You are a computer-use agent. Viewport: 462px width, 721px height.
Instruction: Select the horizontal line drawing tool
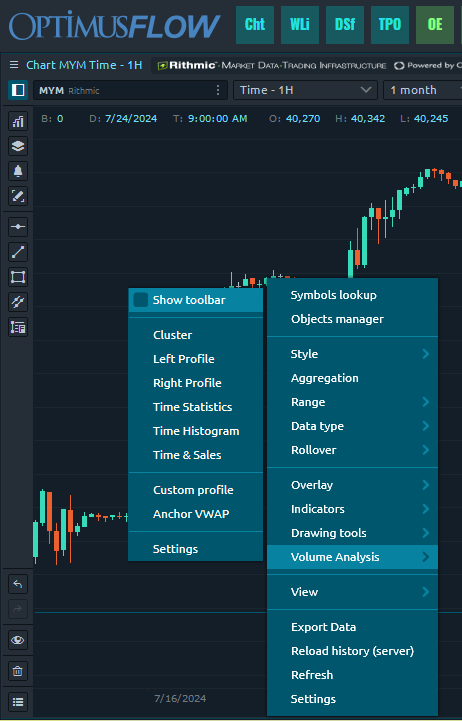(18, 227)
